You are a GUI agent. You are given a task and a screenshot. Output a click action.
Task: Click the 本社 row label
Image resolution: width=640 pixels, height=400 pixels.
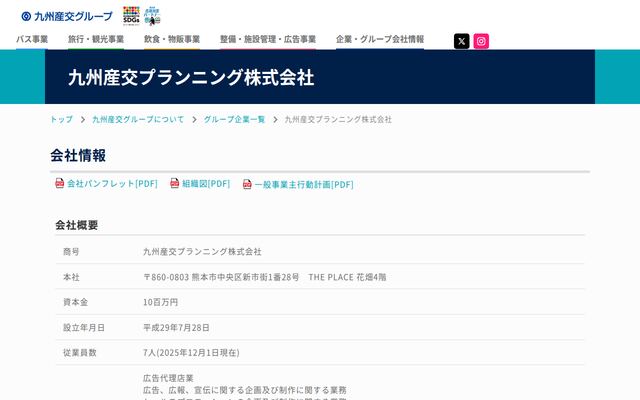click(71, 277)
